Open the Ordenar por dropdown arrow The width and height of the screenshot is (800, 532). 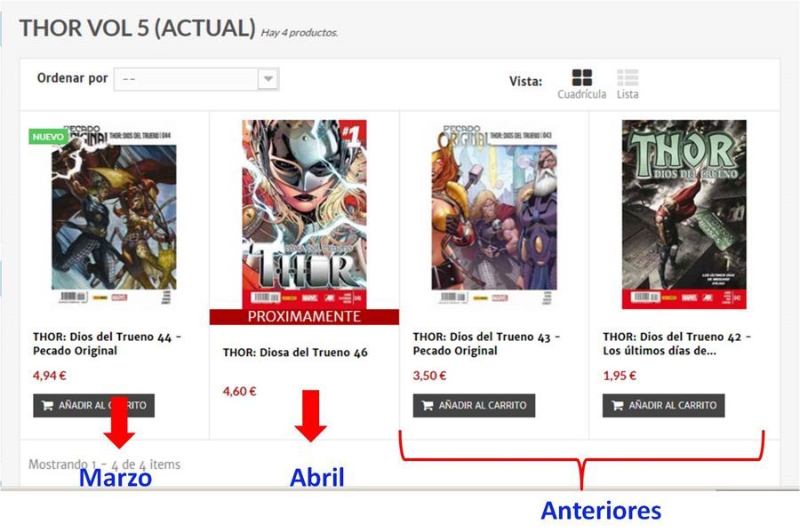(268, 79)
